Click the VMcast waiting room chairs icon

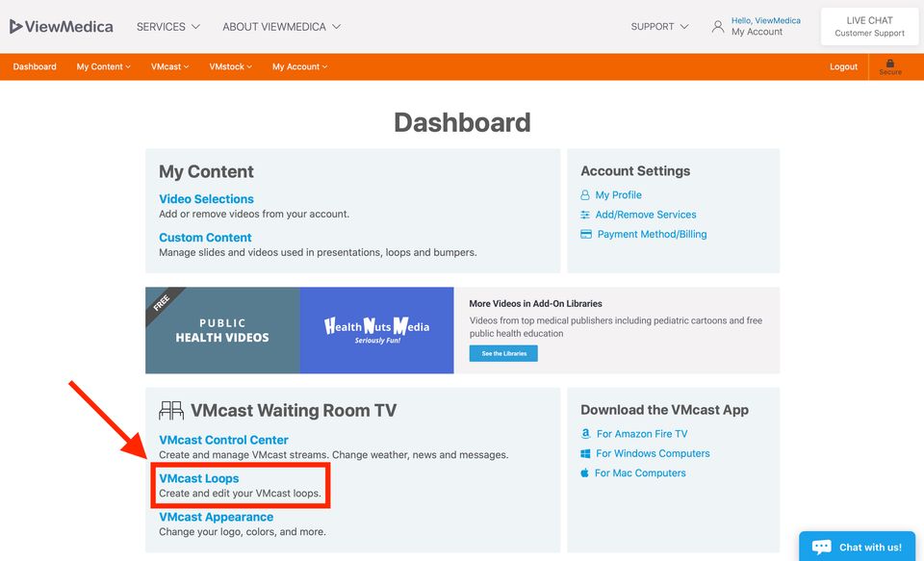click(171, 410)
